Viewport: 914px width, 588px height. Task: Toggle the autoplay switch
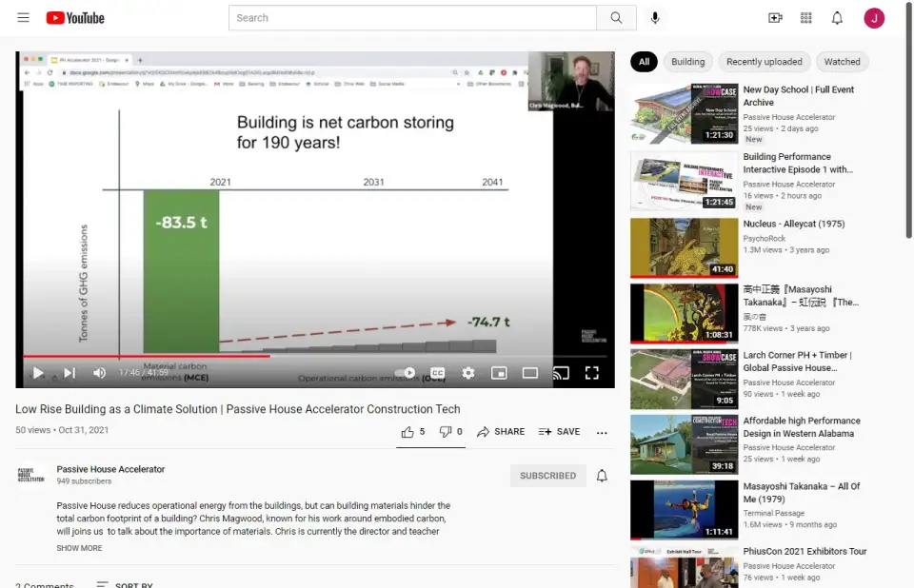click(407, 373)
